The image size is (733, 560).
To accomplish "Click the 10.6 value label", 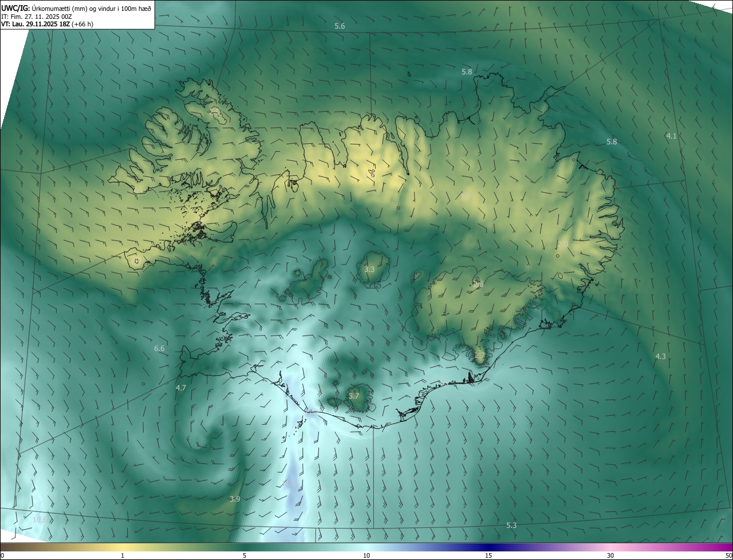I will (40, 519).
